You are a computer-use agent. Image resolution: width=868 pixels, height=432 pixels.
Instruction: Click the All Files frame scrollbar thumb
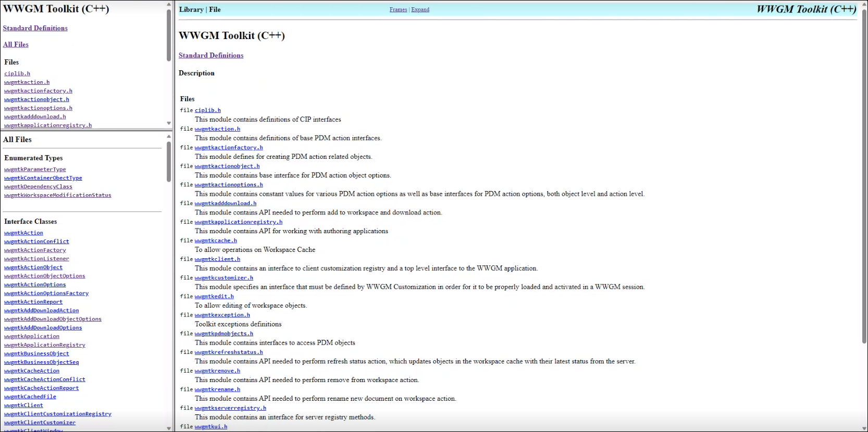pyautogui.click(x=169, y=162)
